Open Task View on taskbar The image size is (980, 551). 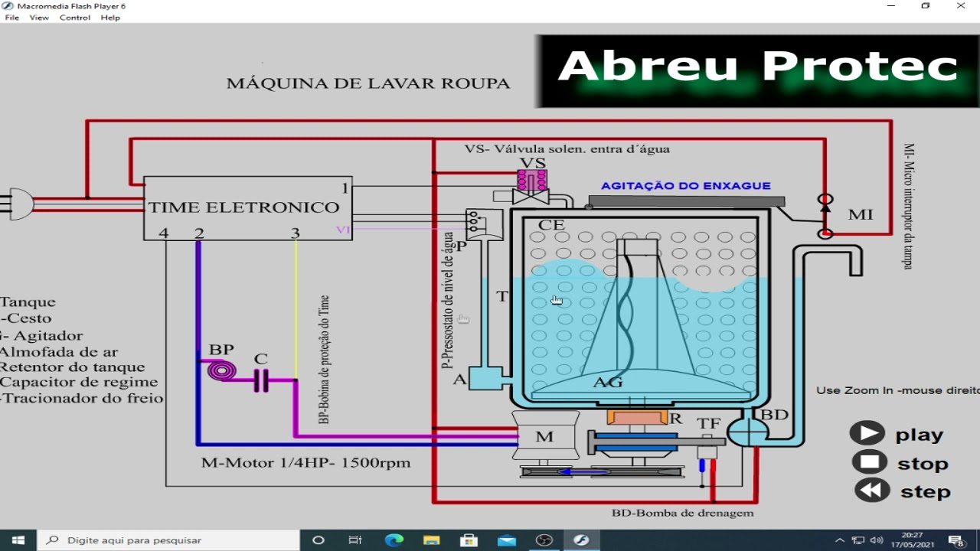pos(355,540)
